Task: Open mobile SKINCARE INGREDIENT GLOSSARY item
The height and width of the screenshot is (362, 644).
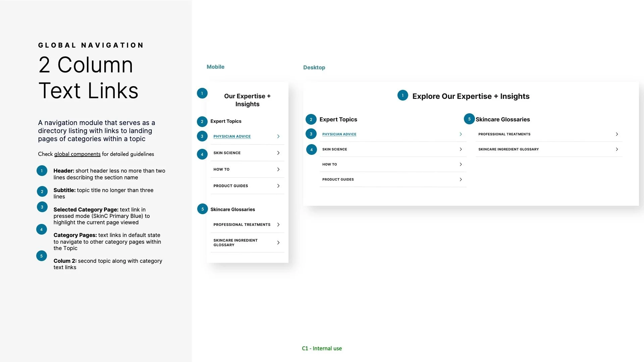Action: click(235, 242)
